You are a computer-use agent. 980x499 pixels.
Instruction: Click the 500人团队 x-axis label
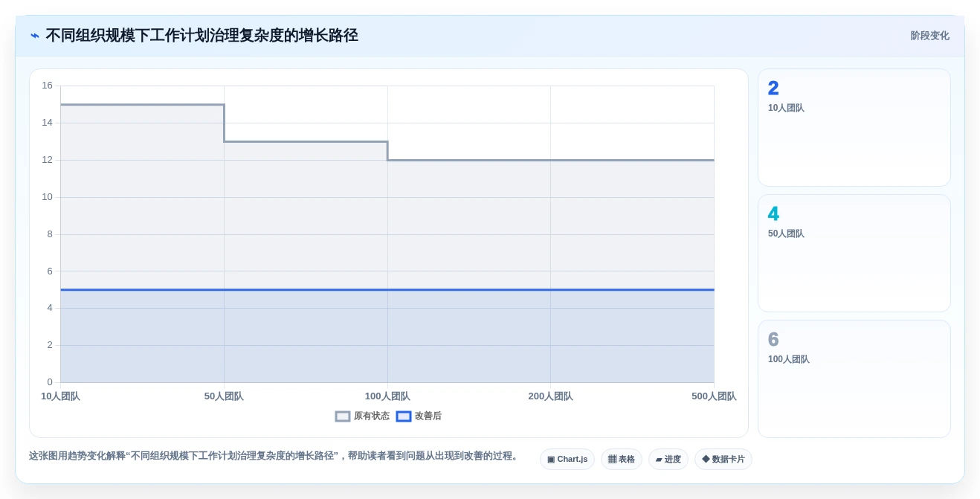(714, 396)
